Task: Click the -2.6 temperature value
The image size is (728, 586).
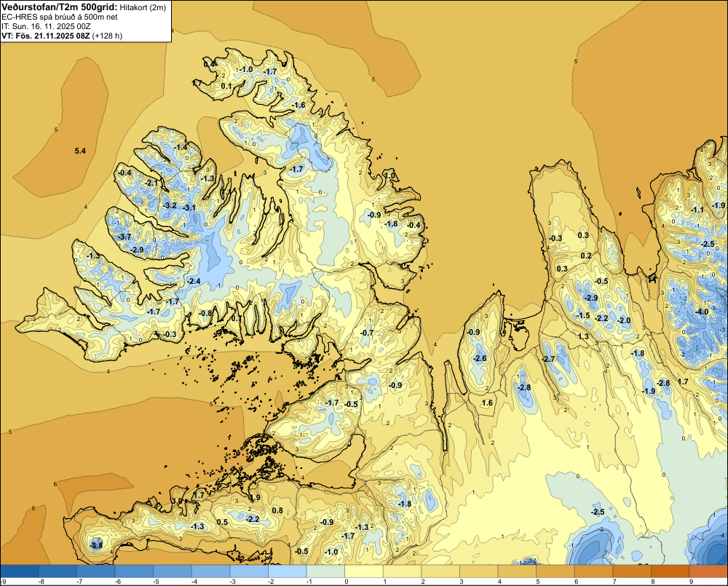Action: (480, 358)
